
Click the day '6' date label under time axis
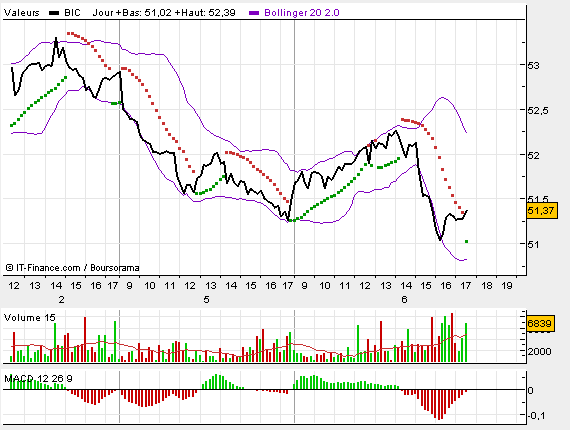pos(404,300)
